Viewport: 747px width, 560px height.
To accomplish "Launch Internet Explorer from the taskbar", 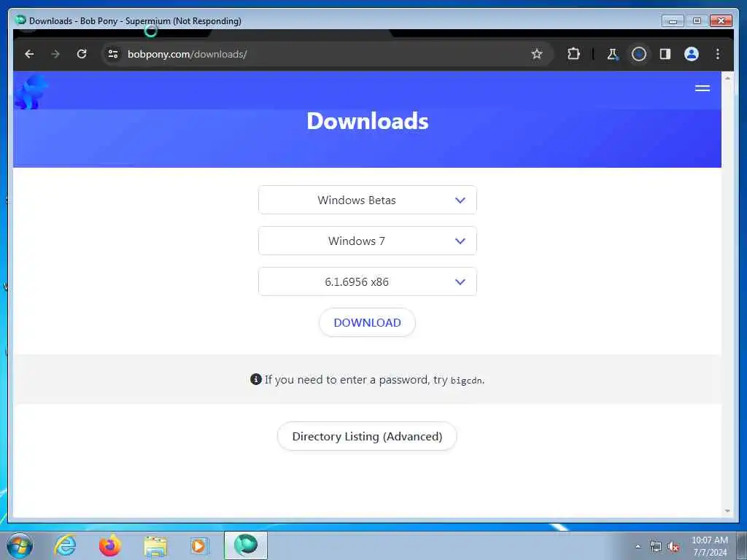I will (x=65, y=545).
